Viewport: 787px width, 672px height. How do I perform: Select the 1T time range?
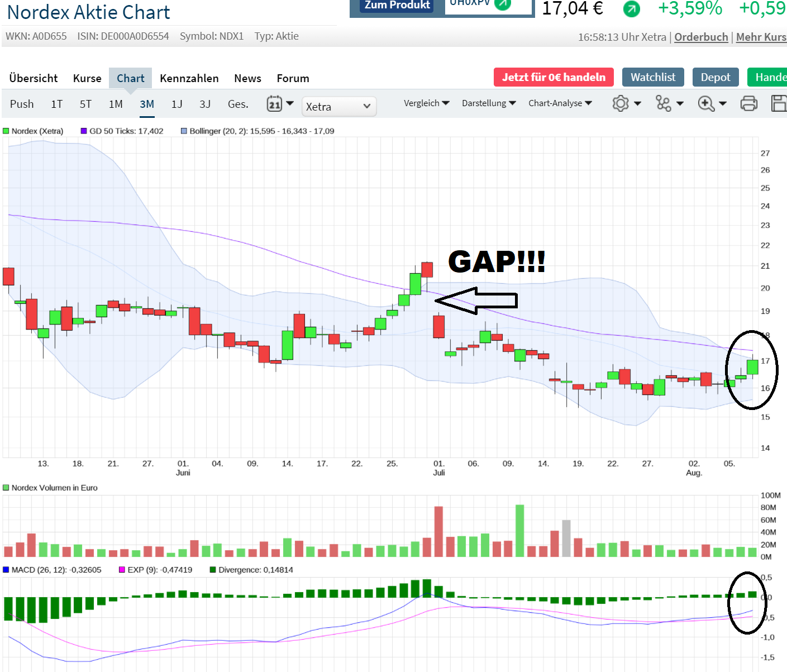click(56, 104)
